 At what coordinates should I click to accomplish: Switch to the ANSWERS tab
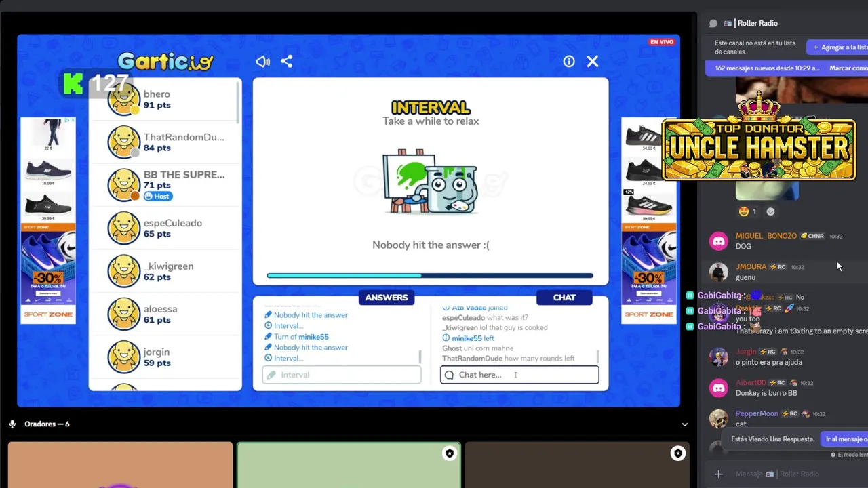(387, 298)
